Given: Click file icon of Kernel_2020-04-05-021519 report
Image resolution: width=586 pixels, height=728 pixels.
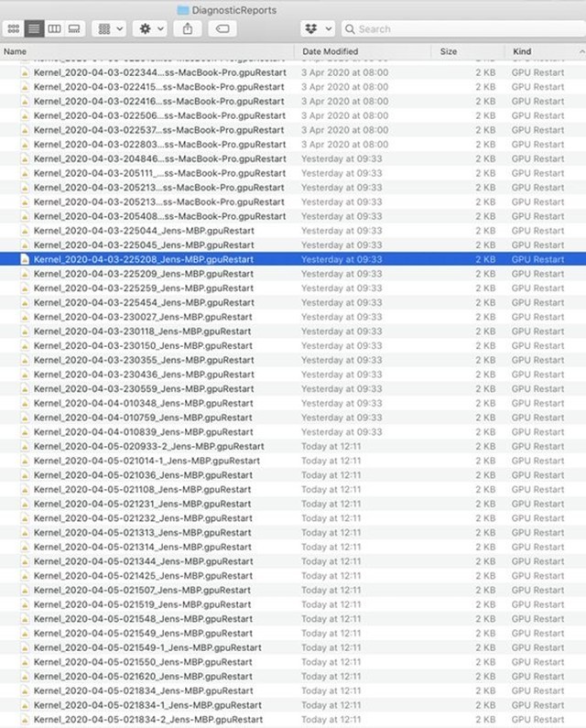Looking at the screenshot, I should click(x=25, y=605).
